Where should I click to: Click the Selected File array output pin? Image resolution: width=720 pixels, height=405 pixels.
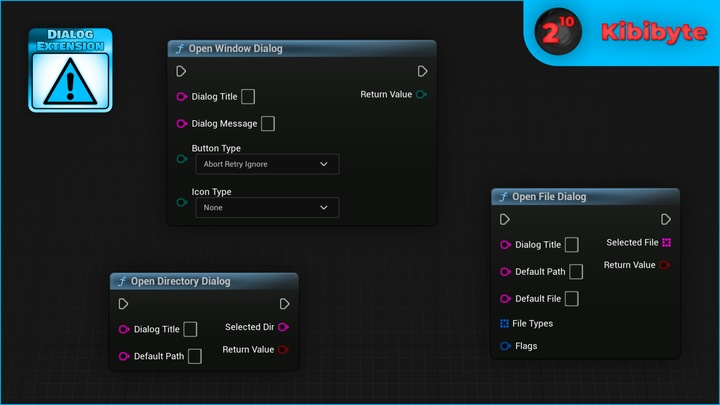(667, 242)
